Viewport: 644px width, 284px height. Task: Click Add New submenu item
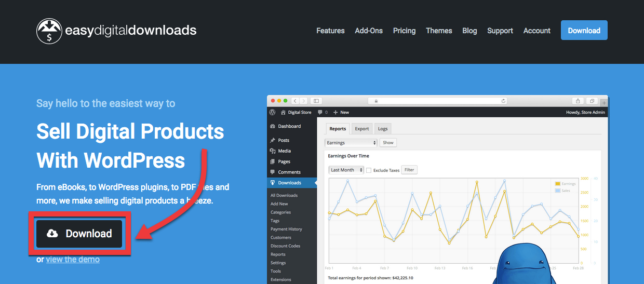point(279,204)
